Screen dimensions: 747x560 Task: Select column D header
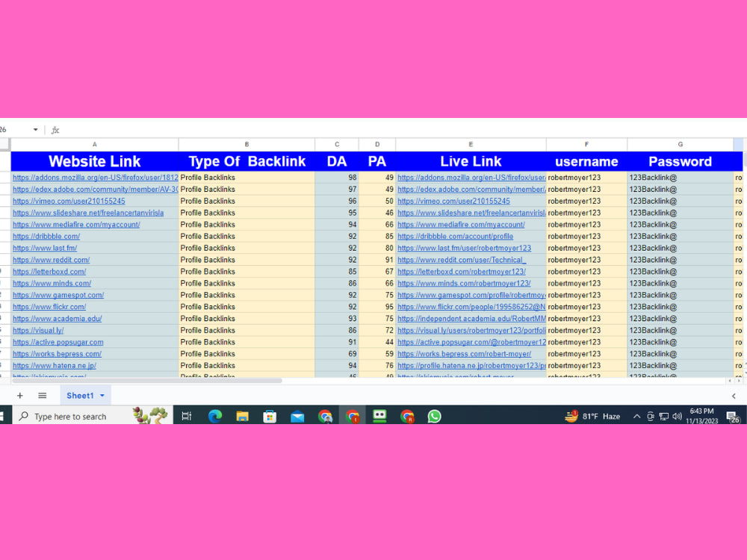pyautogui.click(x=376, y=144)
